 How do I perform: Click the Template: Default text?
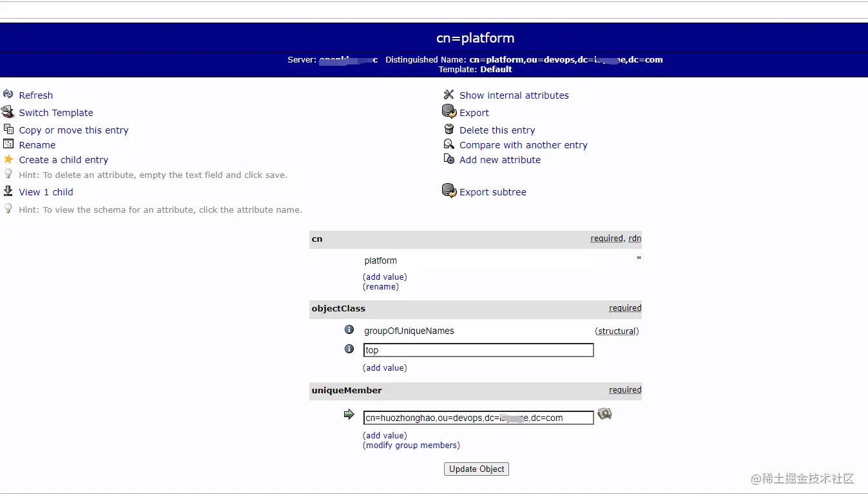[x=476, y=69]
